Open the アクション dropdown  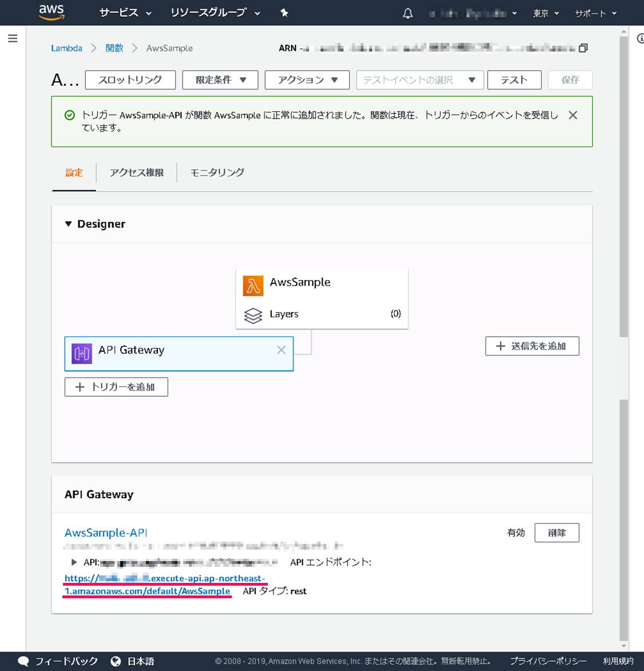tap(307, 80)
